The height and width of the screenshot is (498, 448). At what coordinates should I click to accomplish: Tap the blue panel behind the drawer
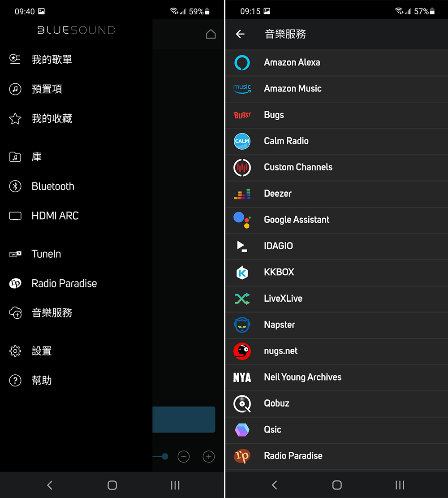click(x=184, y=420)
